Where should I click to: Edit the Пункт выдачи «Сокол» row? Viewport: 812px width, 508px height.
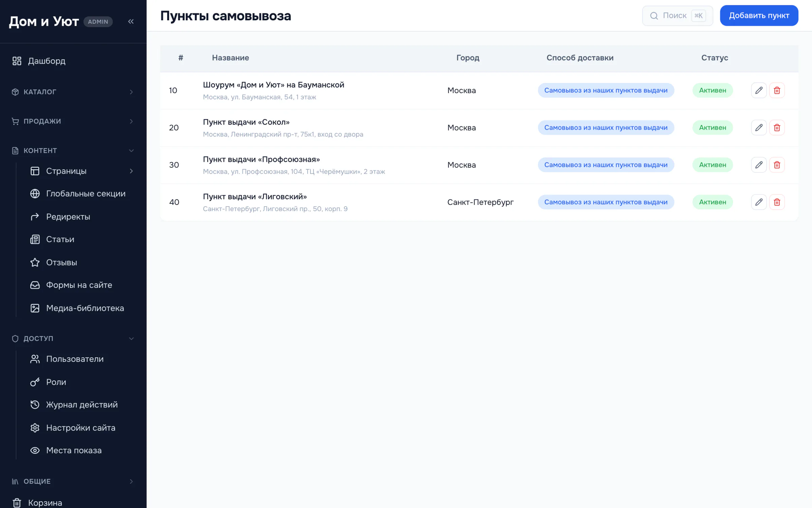[x=759, y=128]
